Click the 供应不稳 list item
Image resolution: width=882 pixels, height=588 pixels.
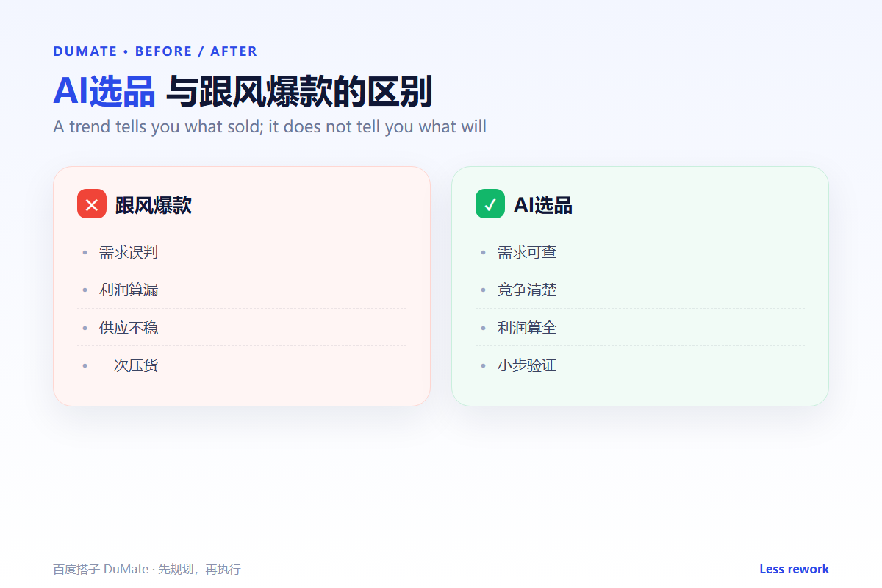coord(242,328)
